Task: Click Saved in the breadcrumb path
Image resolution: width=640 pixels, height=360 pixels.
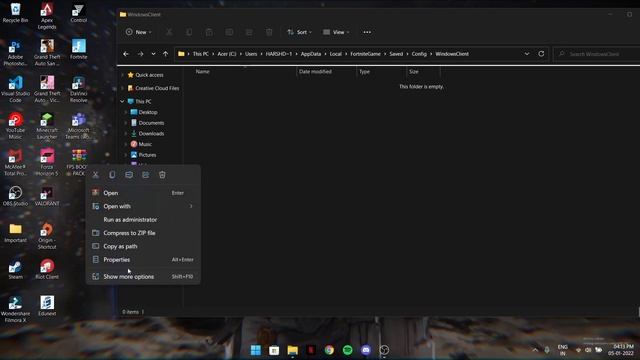Action: (x=396, y=54)
